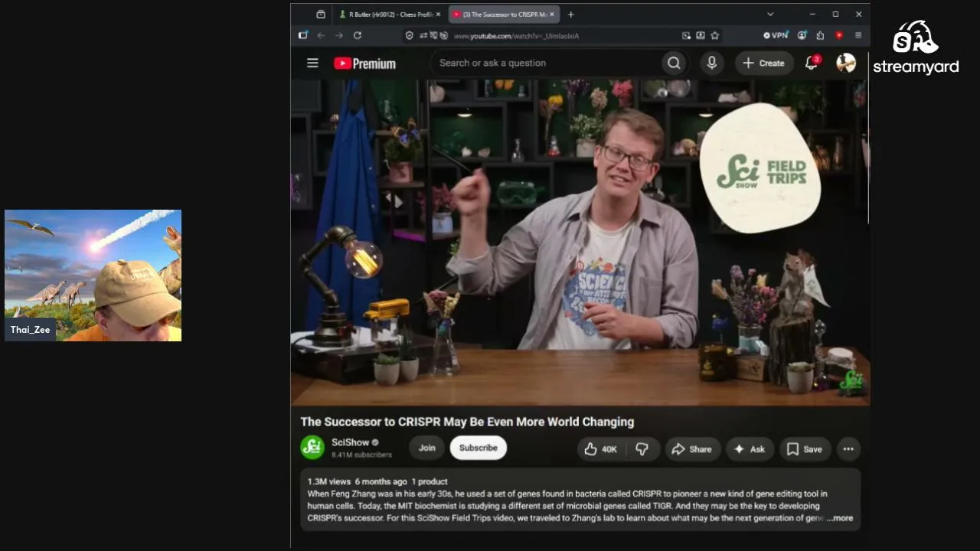Reload the page in the browser

tap(358, 35)
